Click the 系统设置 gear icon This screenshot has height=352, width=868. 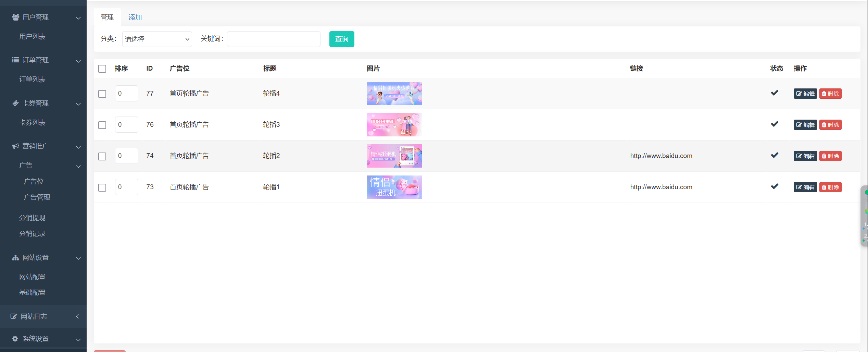15,339
